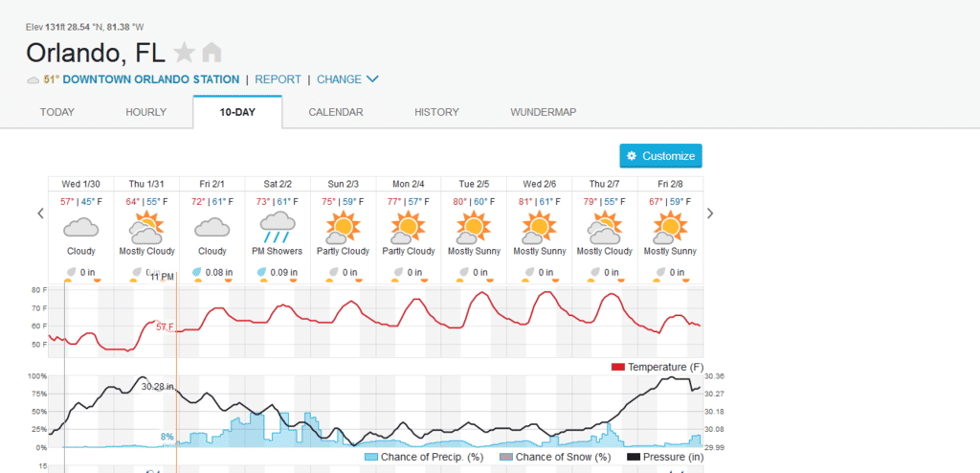Viewport: 980px width, 473px height.
Task: Open the CALENDAR tab
Action: 335,112
